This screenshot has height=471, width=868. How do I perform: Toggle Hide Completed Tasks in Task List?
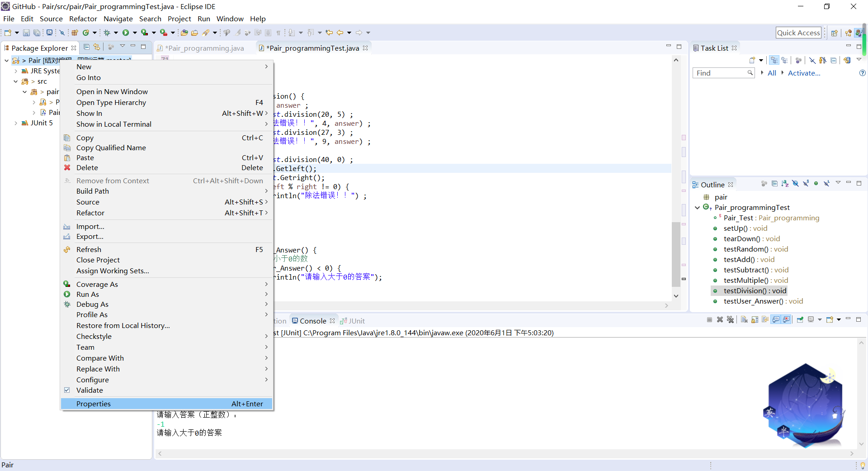(812, 60)
